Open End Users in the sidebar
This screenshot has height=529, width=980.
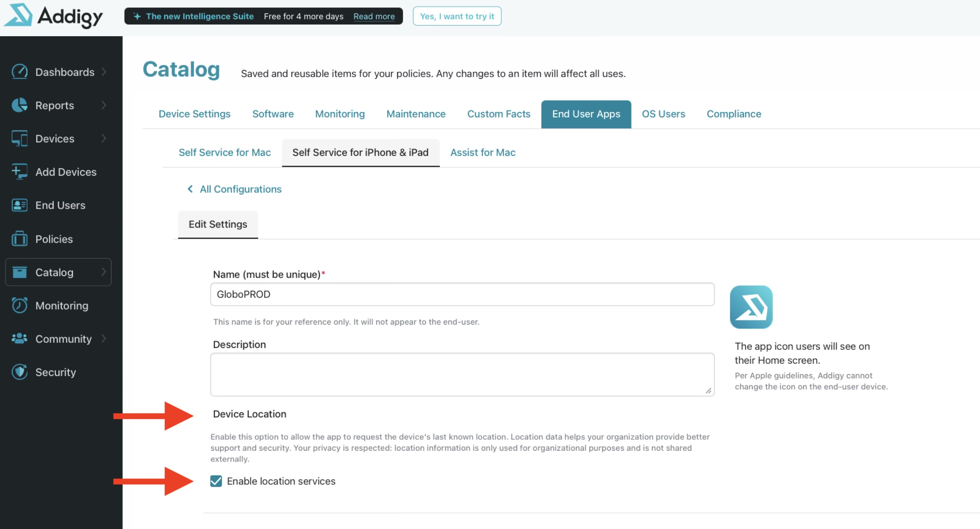60,205
